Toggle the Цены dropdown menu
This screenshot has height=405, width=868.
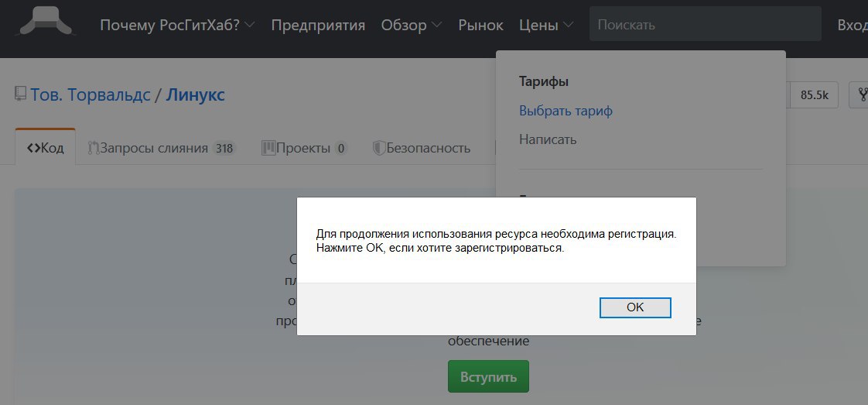546,25
